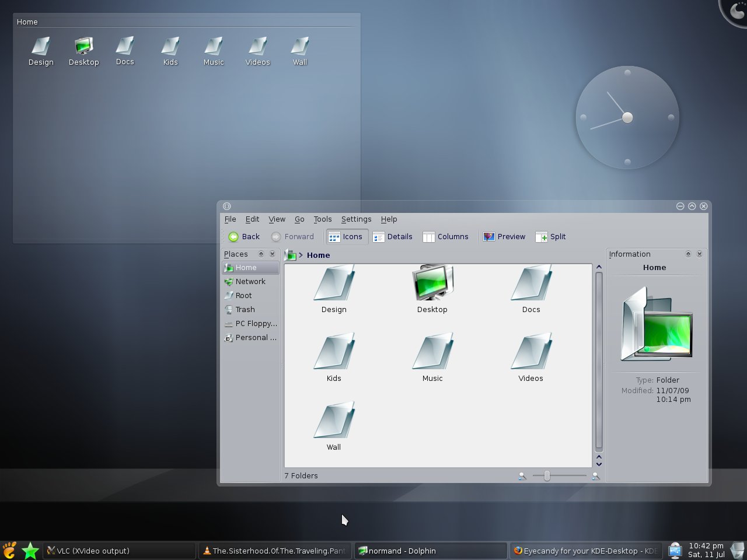
Task: Click the zoom out icon
Action: 522,476
